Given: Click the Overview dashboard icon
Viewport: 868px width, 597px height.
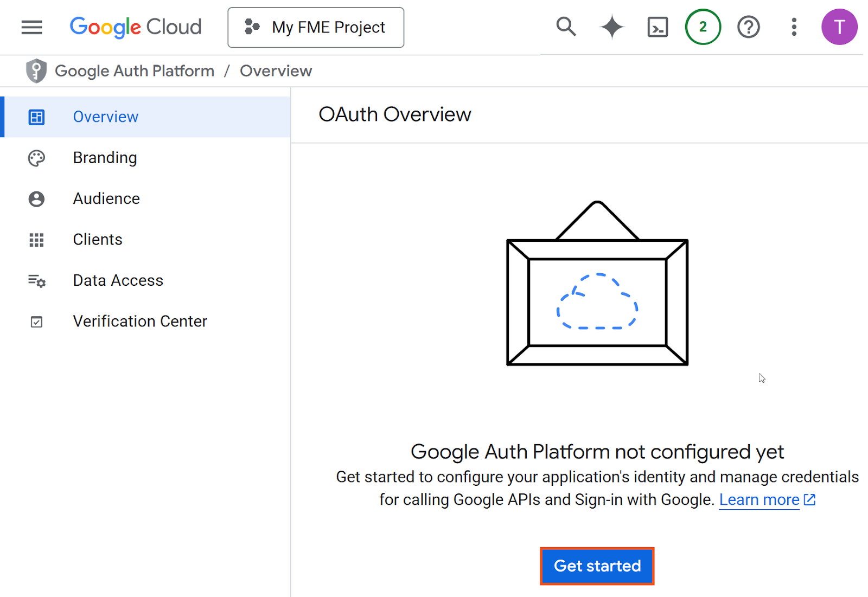Looking at the screenshot, I should coord(36,117).
